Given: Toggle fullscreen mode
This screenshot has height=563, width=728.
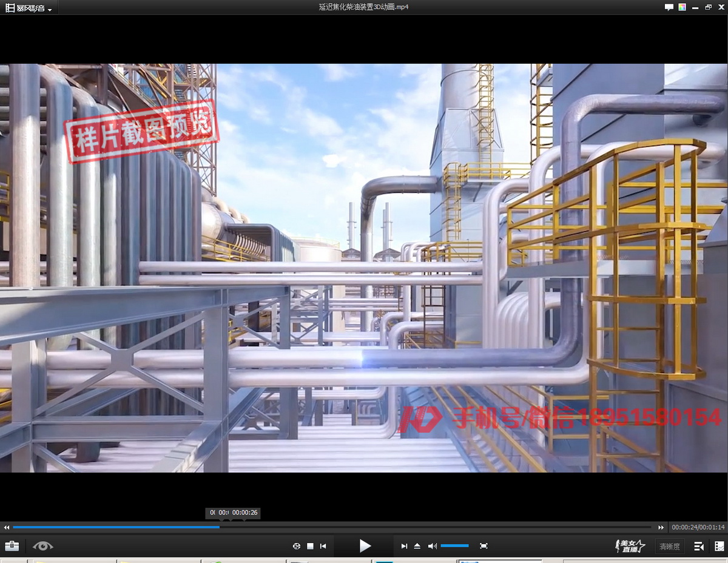Looking at the screenshot, I should [484, 546].
